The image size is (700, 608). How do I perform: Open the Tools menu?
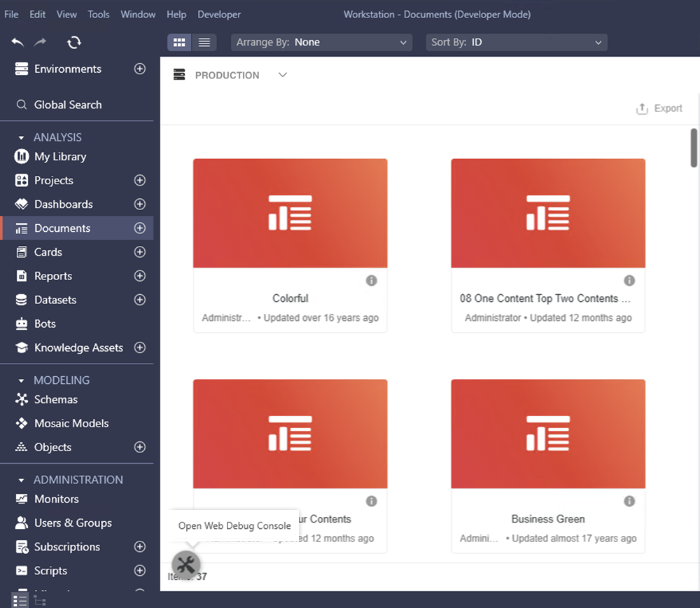coord(99,14)
